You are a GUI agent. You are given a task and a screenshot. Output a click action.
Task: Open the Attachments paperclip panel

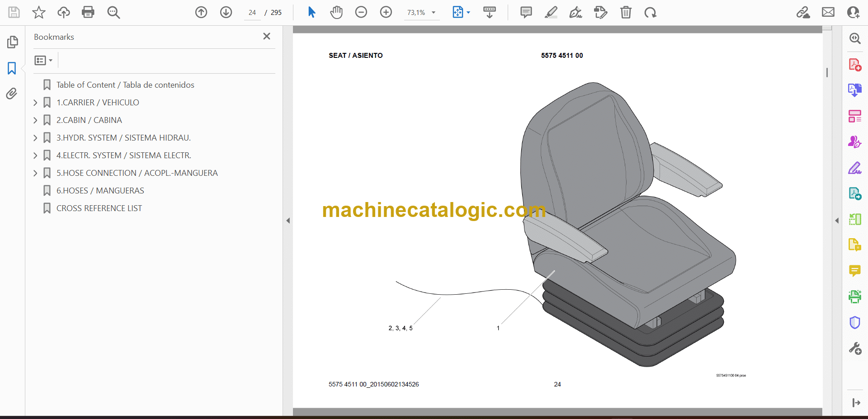tap(12, 94)
